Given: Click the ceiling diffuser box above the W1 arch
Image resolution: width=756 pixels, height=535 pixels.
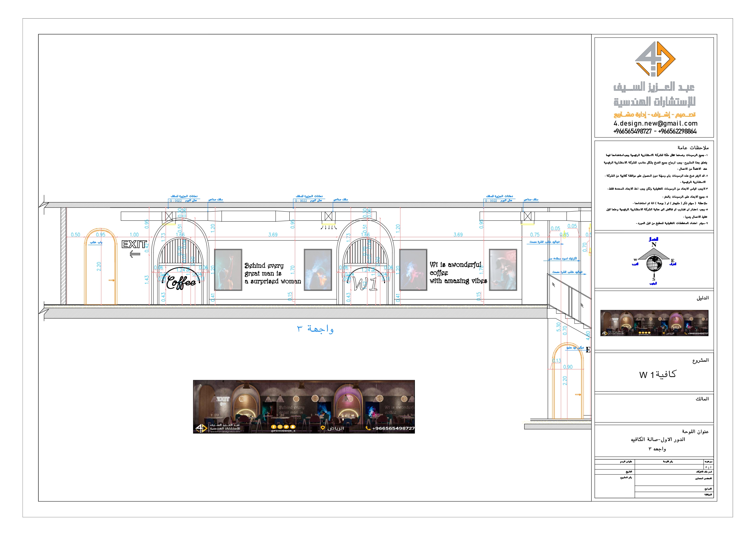Looking at the screenshot, I should point(328,216).
